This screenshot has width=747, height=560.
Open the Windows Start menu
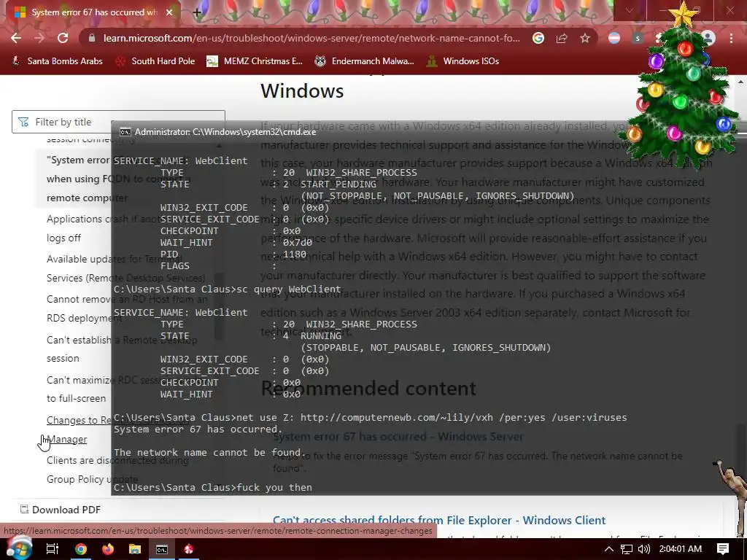pyautogui.click(x=18, y=548)
